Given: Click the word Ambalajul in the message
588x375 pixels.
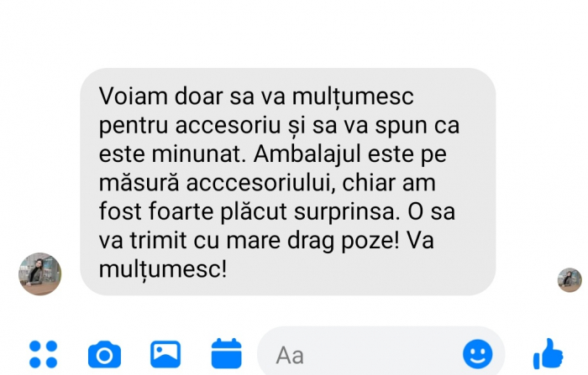Looking at the screenshot, I should [307, 154].
